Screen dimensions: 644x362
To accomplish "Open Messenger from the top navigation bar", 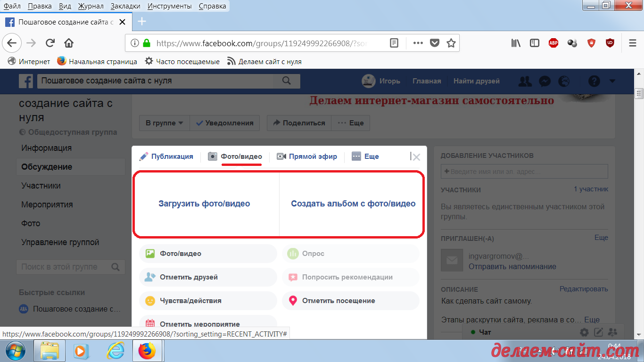I will (545, 81).
